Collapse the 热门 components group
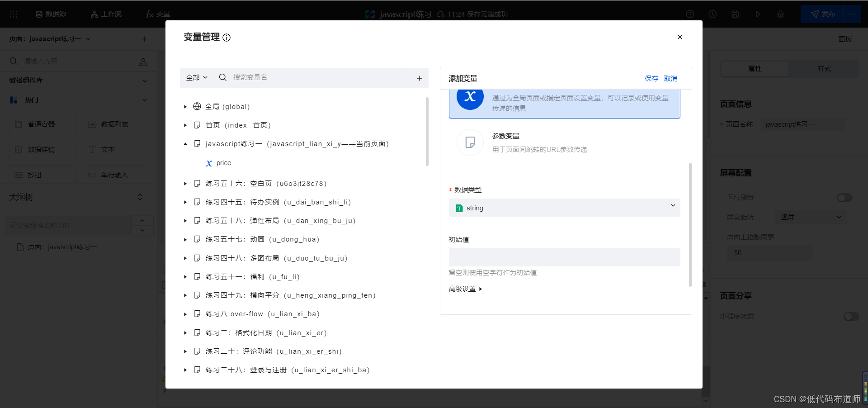Image resolution: width=868 pixels, height=408 pixels. click(x=145, y=100)
